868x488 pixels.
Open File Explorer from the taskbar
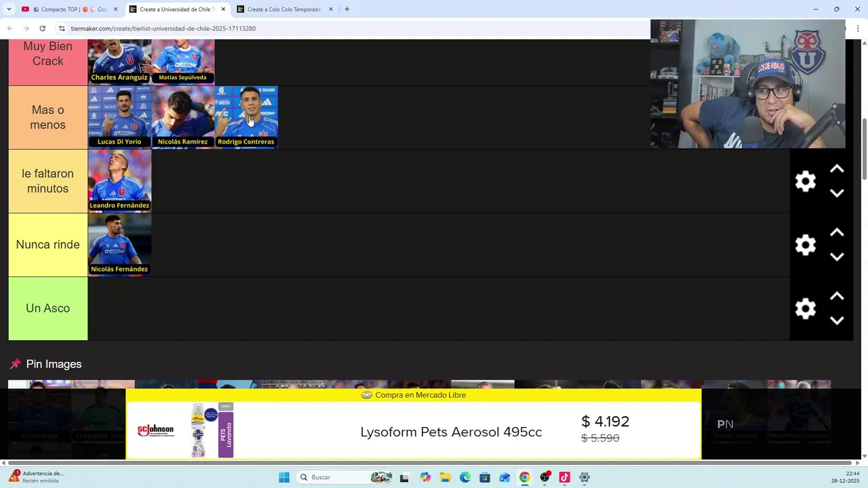(x=445, y=477)
